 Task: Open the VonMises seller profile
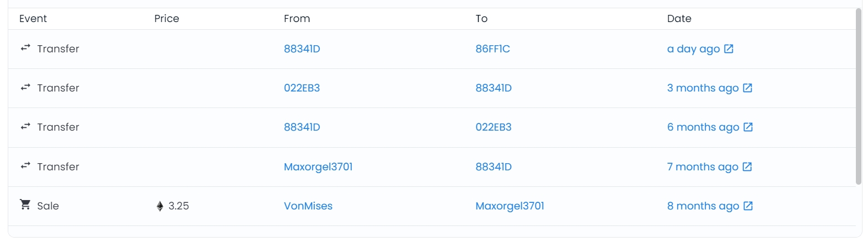point(308,206)
